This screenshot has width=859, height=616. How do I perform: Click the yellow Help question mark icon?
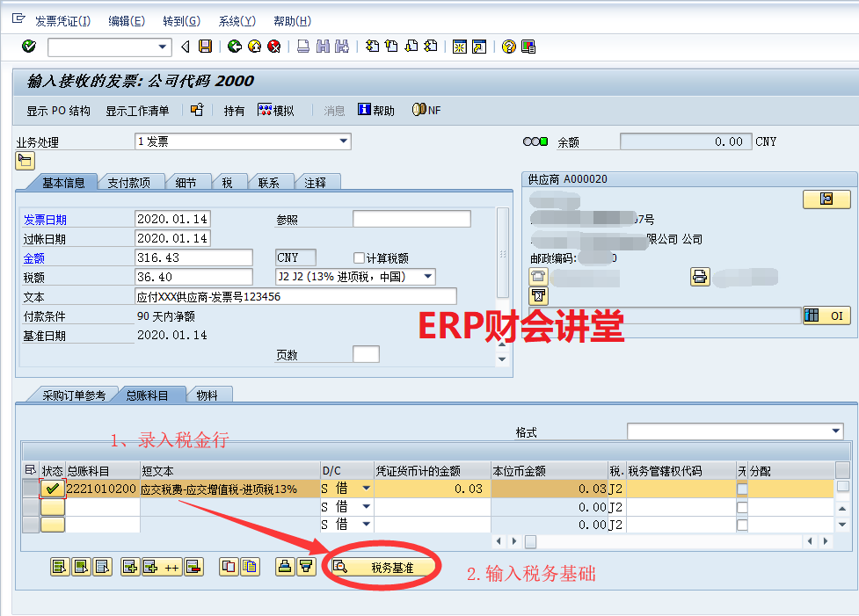[508, 47]
